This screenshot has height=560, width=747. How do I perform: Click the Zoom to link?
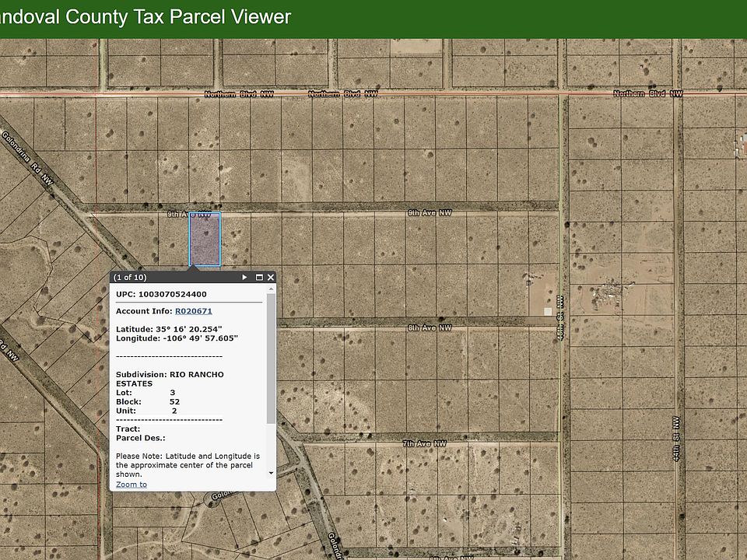pyautogui.click(x=132, y=485)
